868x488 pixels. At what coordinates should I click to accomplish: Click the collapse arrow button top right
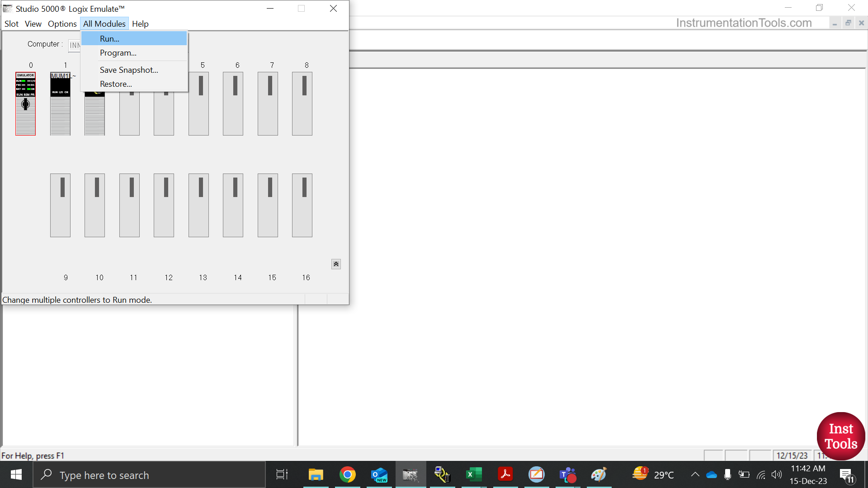[335, 264]
